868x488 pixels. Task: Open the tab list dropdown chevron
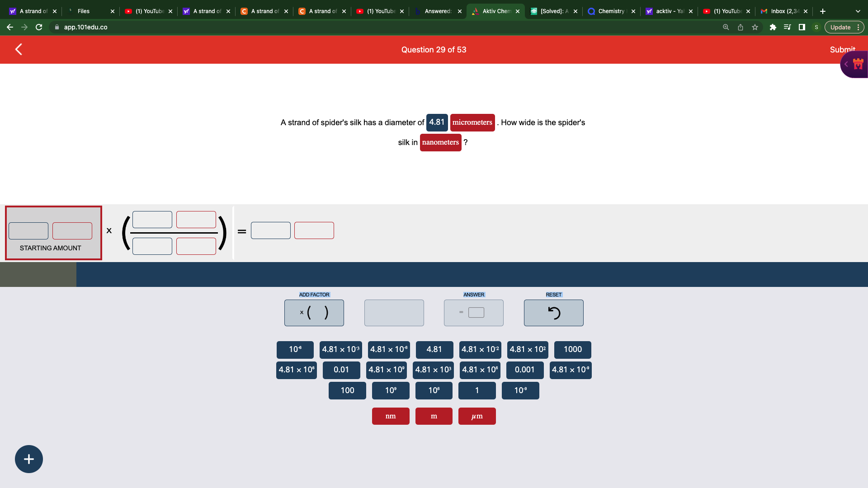[x=858, y=11]
